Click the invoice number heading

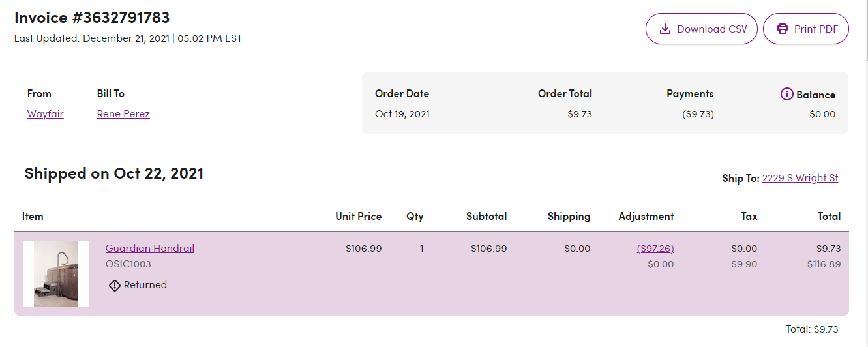pos(92,17)
